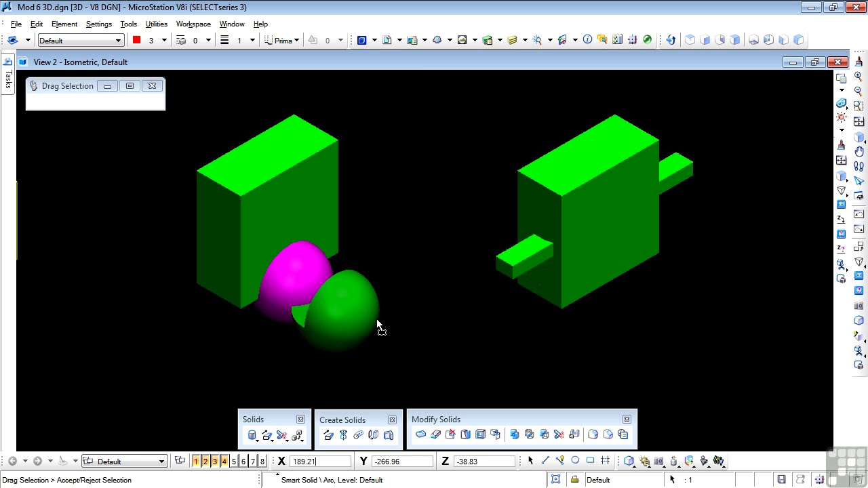The image size is (868, 488).
Task: Click the Y coordinate input field
Action: click(x=402, y=462)
